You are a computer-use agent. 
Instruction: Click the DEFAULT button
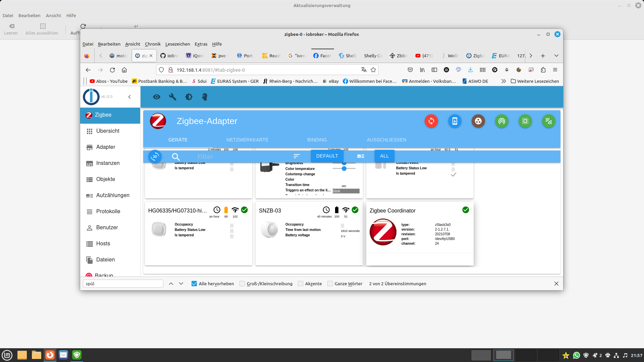pos(327,156)
